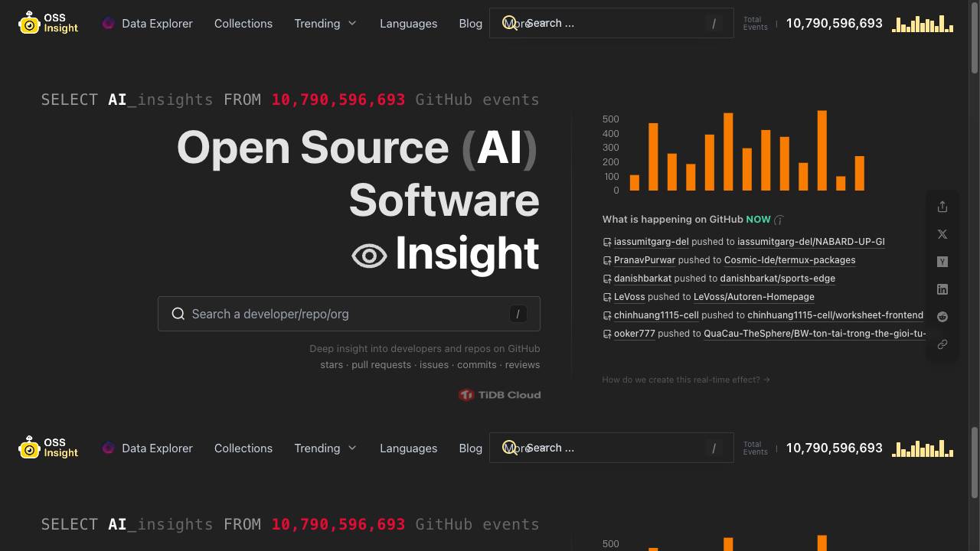Click the OSS Insight logo in the top navigation bar
The height and width of the screenshot is (551, 980).
(x=48, y=23)
